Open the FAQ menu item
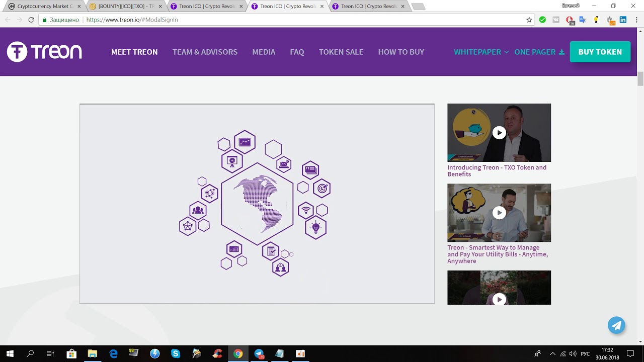This screenshot has height=362, width=644. [x=297, y=52]
